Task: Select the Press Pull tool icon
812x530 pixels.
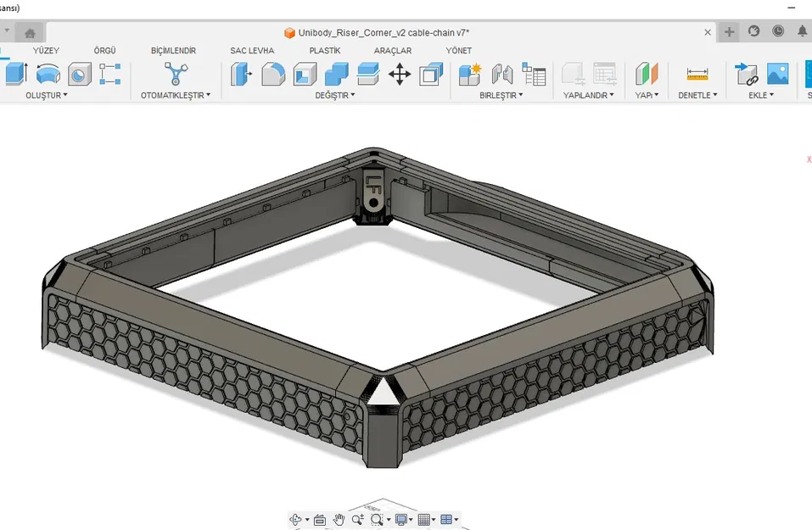Action: pos(241,74)
